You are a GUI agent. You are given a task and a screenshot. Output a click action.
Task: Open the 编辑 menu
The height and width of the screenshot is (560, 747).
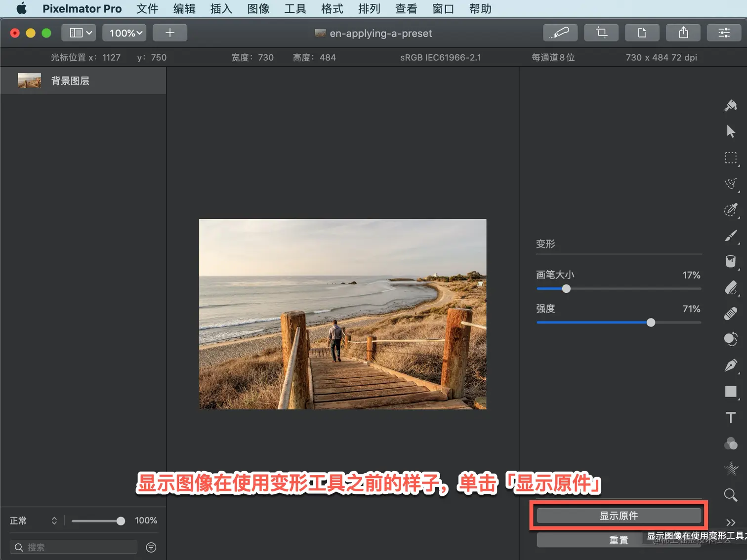(x=184, y=8)
